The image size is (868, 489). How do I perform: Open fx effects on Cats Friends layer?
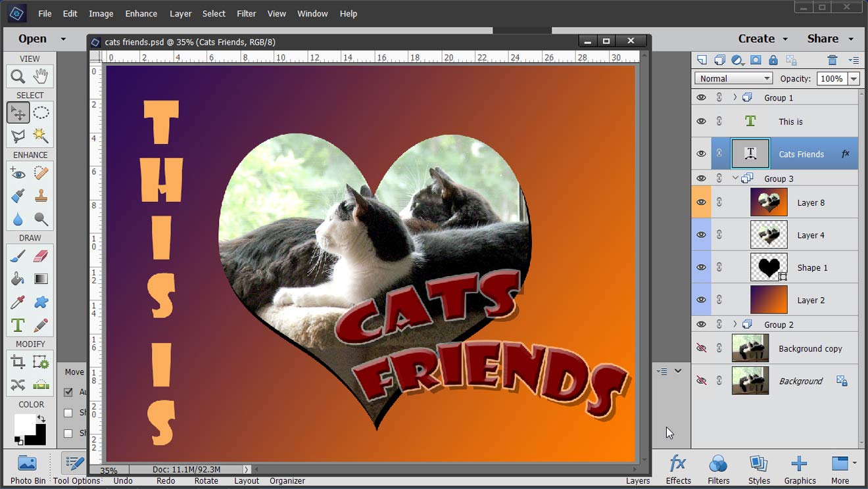click(846, 154)
